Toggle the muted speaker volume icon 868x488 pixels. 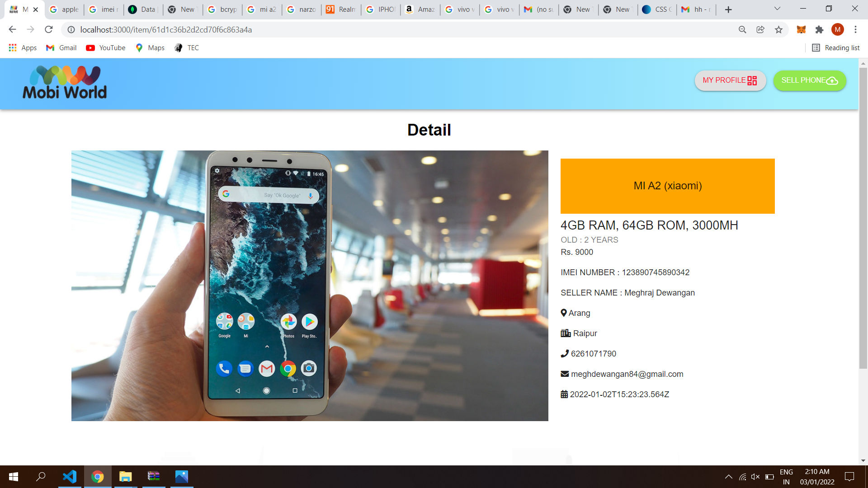click(x=755, y=477)
